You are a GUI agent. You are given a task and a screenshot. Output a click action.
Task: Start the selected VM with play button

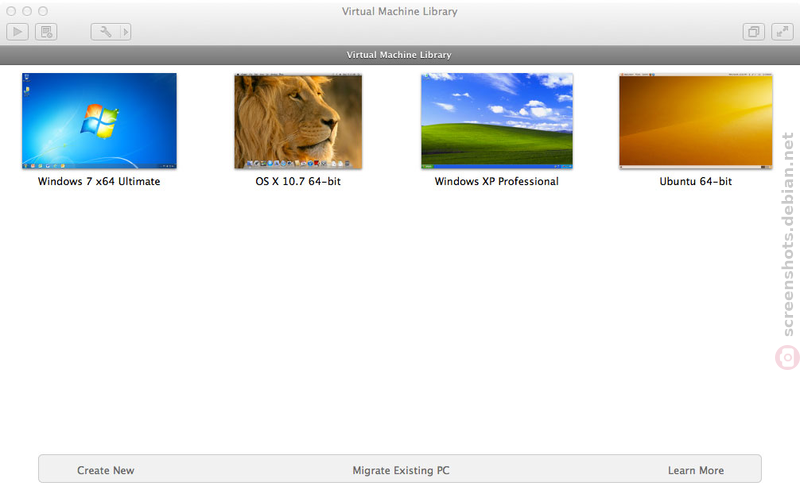coord(17,32)
